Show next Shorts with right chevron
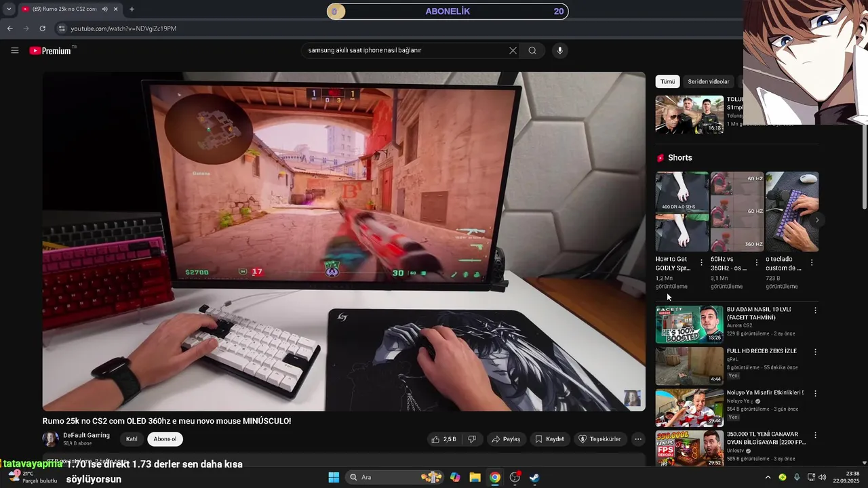 (817, 220)
